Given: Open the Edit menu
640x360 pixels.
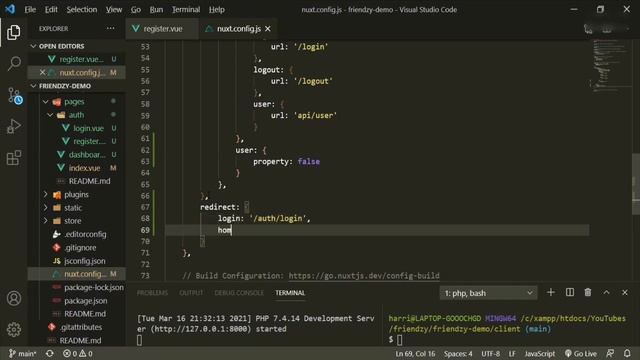Looking at the screenshot, I should tap(51, 9).
